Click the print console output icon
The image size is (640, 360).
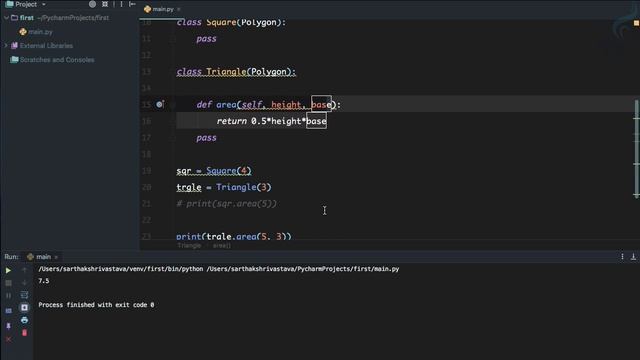[24, 320]
